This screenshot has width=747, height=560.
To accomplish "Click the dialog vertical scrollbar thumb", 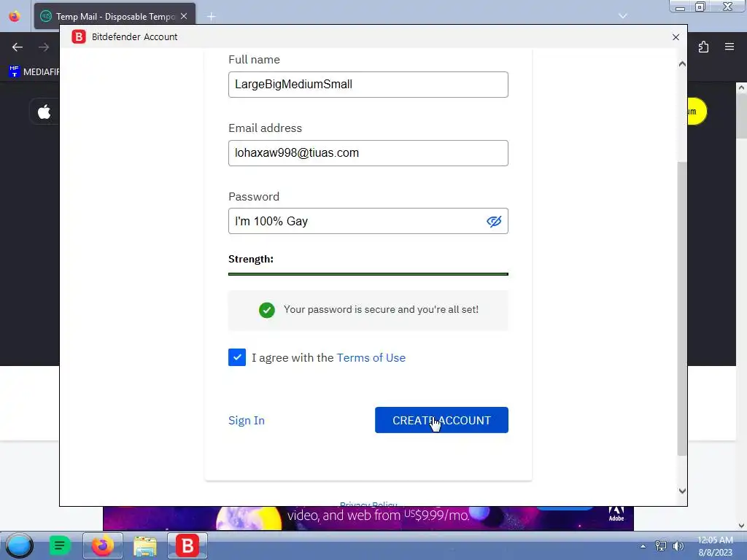I will coord(682,308).
